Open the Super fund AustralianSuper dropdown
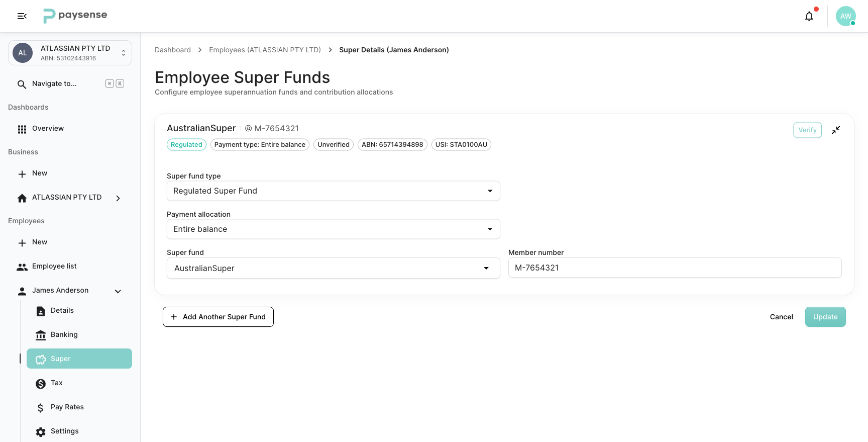The height and width of the screenshot is (442, 868). pos(334,268)
